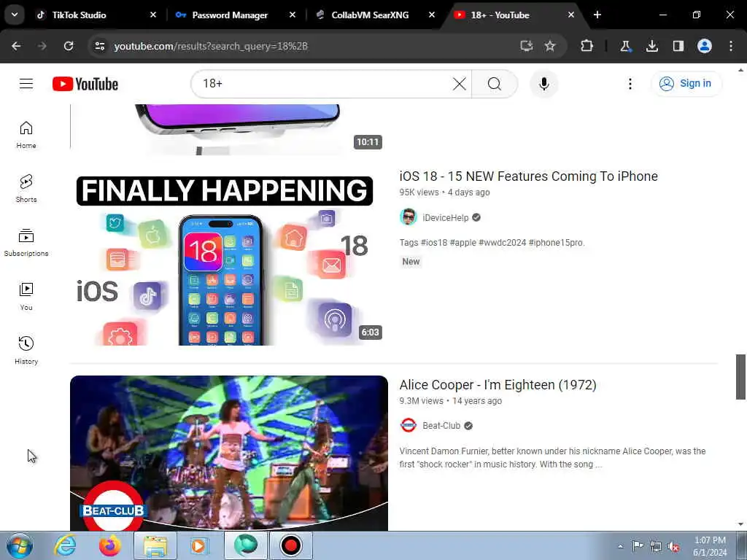This screenshot has width=747, height=560.
Task: Open the Windows Start button
Action: click(19, 545)
